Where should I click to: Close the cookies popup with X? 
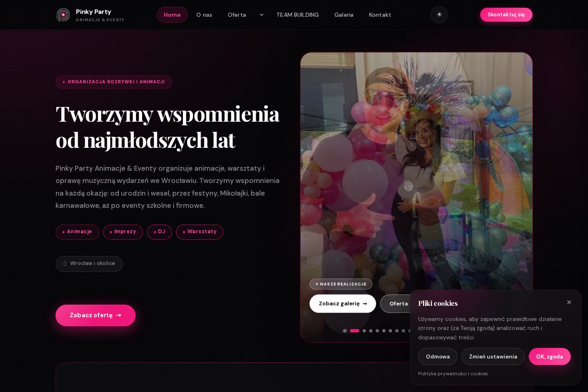pos(569,302)
